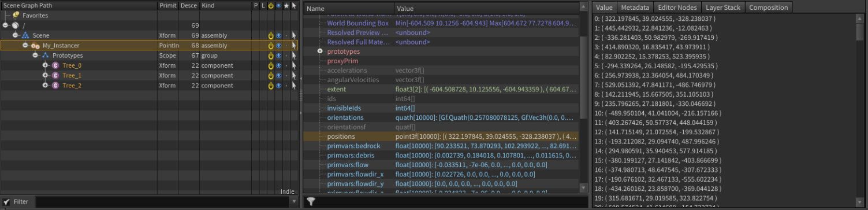
Task: Toggle visibility eye for Tree_1
Action: coord(278,76)
